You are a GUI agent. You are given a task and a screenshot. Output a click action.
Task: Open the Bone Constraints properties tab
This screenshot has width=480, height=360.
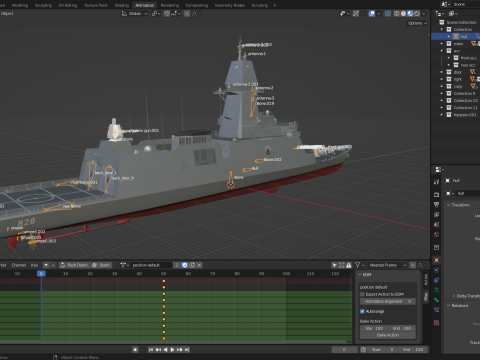(436, 310)
